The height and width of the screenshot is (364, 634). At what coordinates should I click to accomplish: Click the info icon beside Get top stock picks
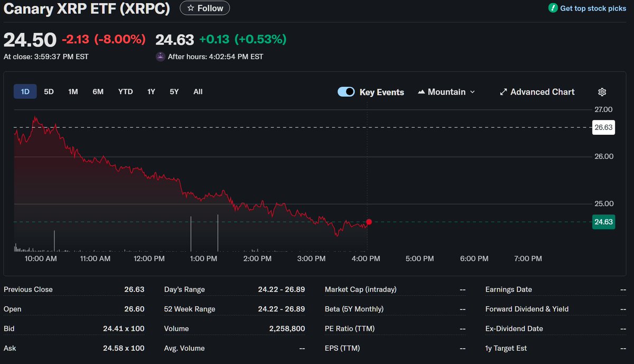tap(554, 8)
